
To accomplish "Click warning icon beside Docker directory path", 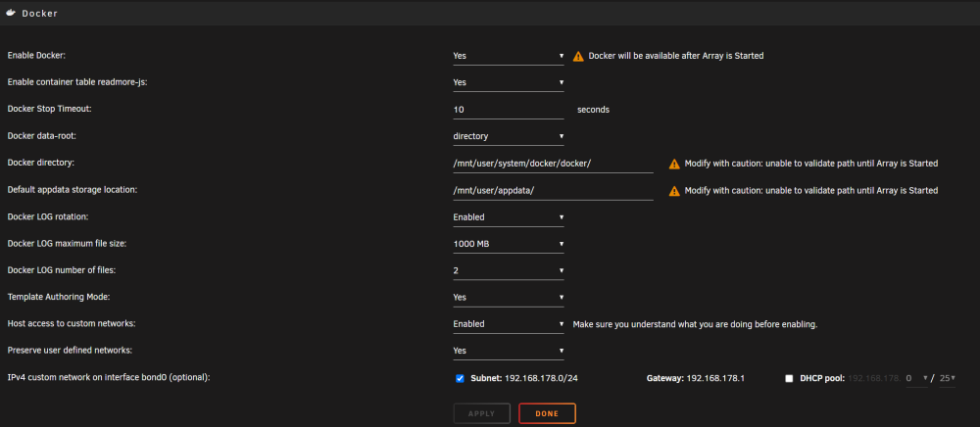I will coord(674,165).
